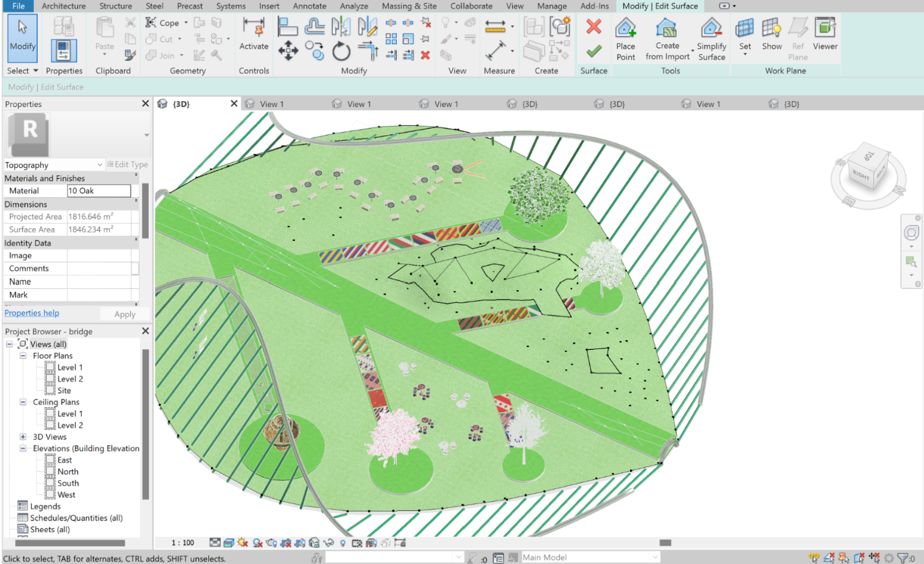Select the Place Point tool
The height and width of the screenshot is (564, 924).
point(626,39)
